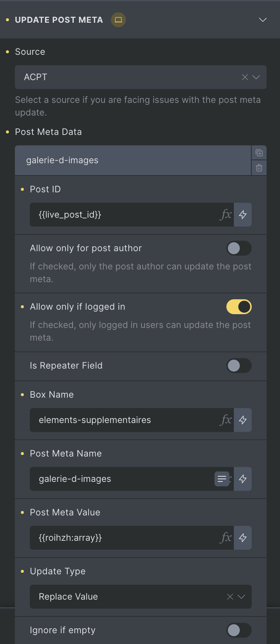280x644 pixels.
Task: Click the desktop breakpoint icon in the header
Action: [x=118, y=20]
